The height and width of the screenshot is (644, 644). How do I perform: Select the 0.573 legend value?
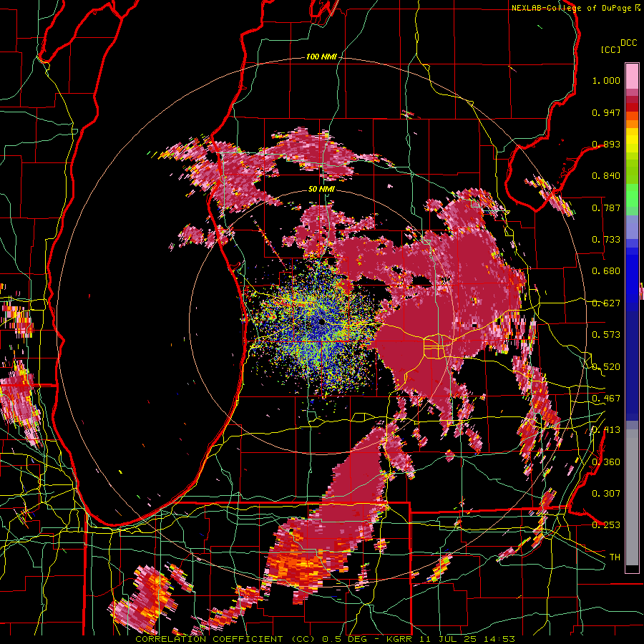pos(606,335)
